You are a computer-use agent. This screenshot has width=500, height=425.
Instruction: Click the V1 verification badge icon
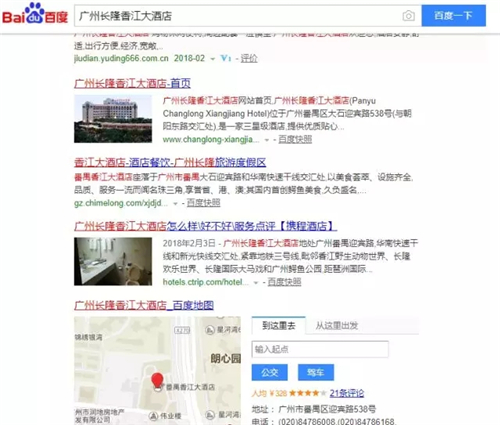226,58
